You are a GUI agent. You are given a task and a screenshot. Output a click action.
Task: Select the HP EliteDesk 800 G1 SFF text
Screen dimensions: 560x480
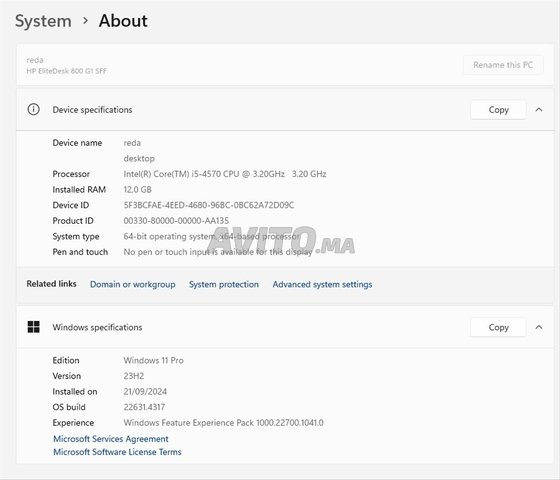[66, 71]
